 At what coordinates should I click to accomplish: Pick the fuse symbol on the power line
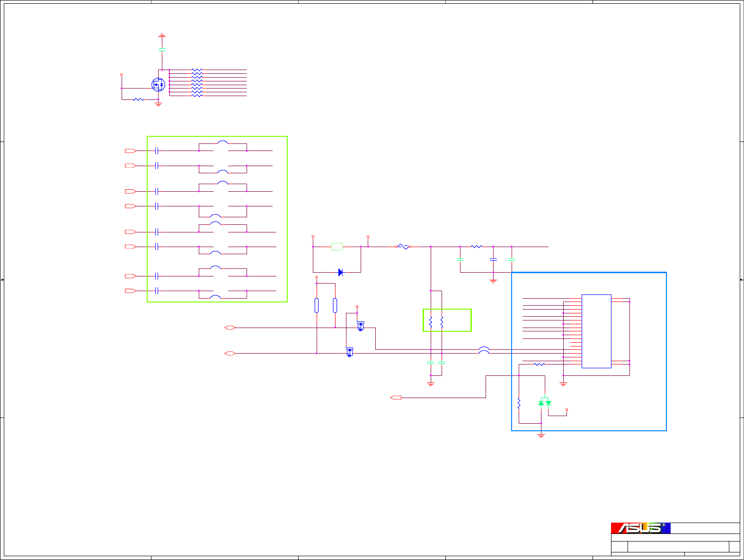tap(403, 247)
